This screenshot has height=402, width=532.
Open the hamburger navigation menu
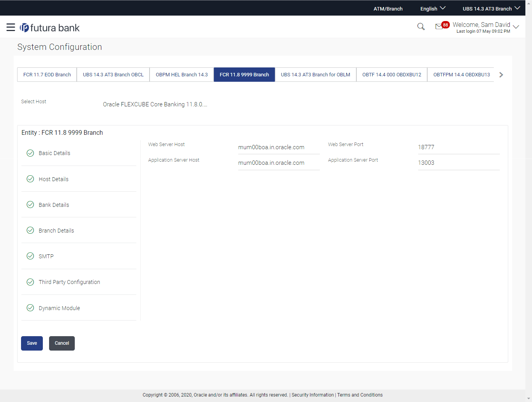(x=11, y=27)
